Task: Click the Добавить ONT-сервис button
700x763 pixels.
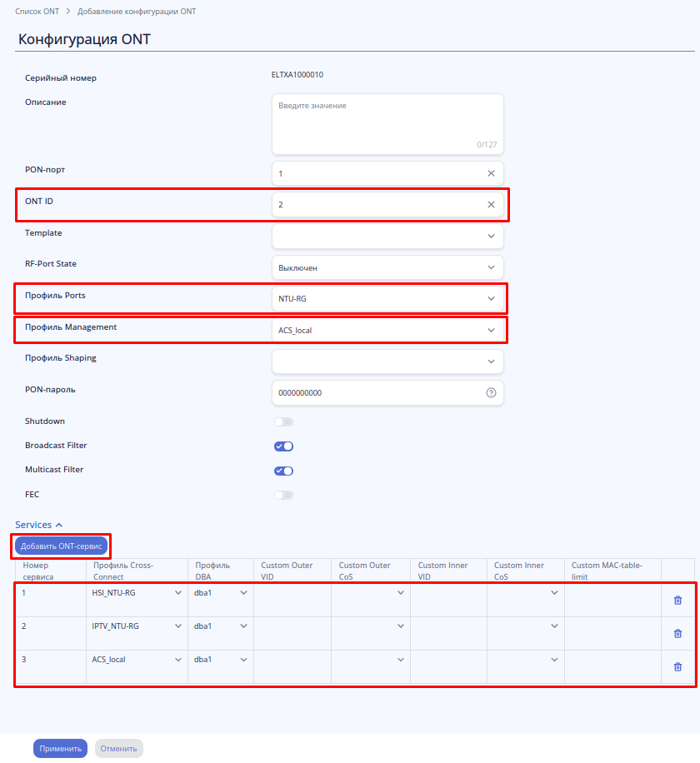Action: tap(62, 546)
